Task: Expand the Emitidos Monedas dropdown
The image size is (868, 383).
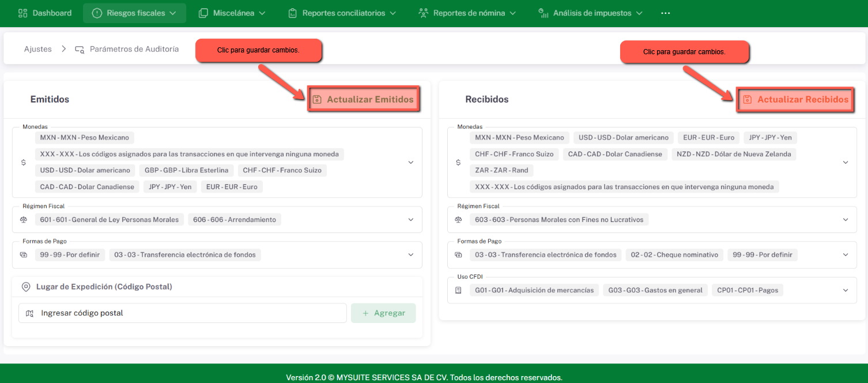Action: point(411,163)
